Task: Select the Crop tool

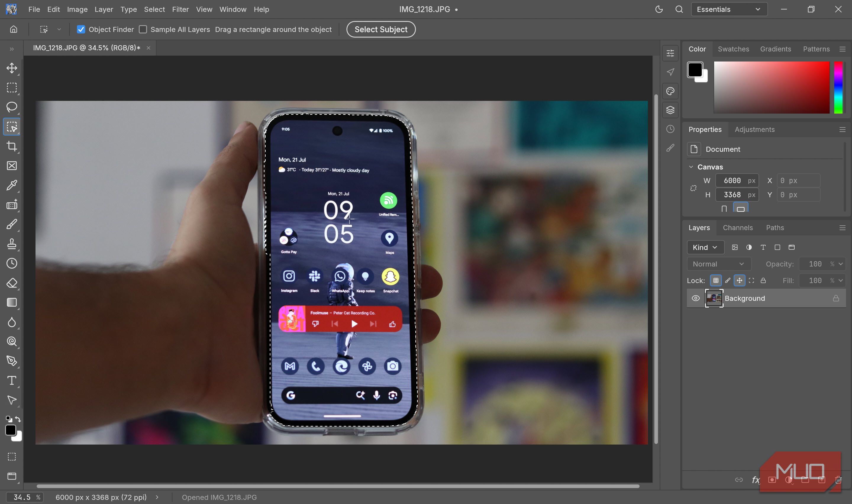Action: pos(12,146)
